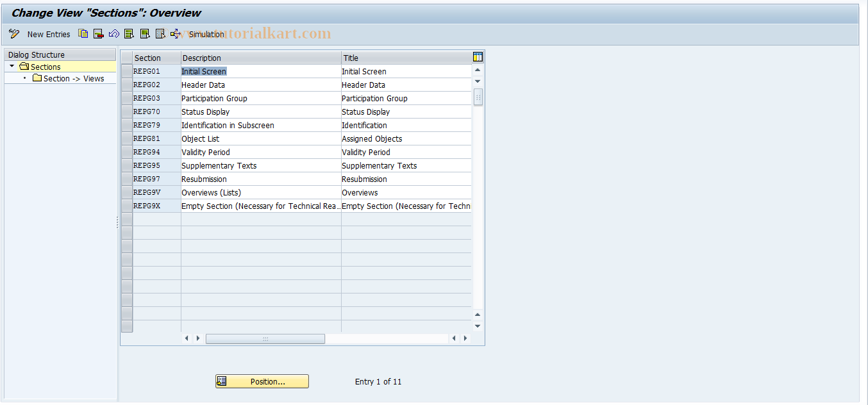Click the Display/Change pencil toggle icon
Screen dimensions: 868x405
click(x=14, y=34)
